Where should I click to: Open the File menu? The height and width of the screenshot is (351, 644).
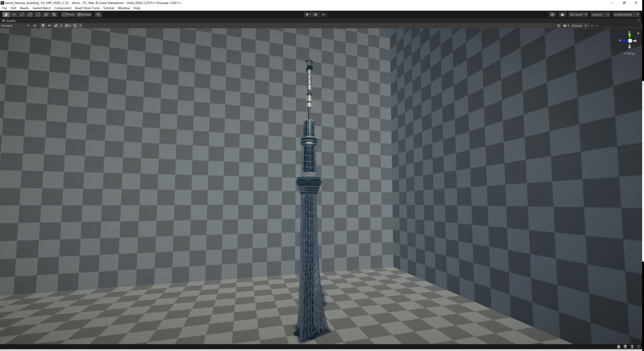pos(4,8)
